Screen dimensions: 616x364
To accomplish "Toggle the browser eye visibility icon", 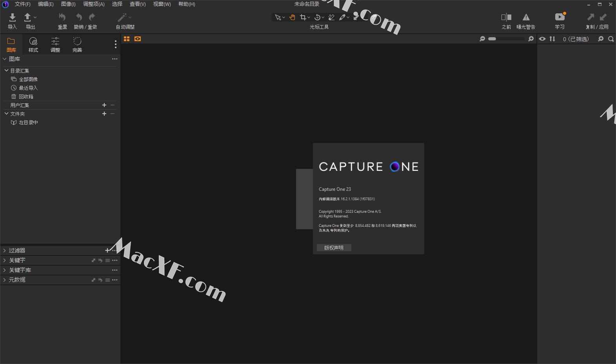I will click(x=542, y=39).
